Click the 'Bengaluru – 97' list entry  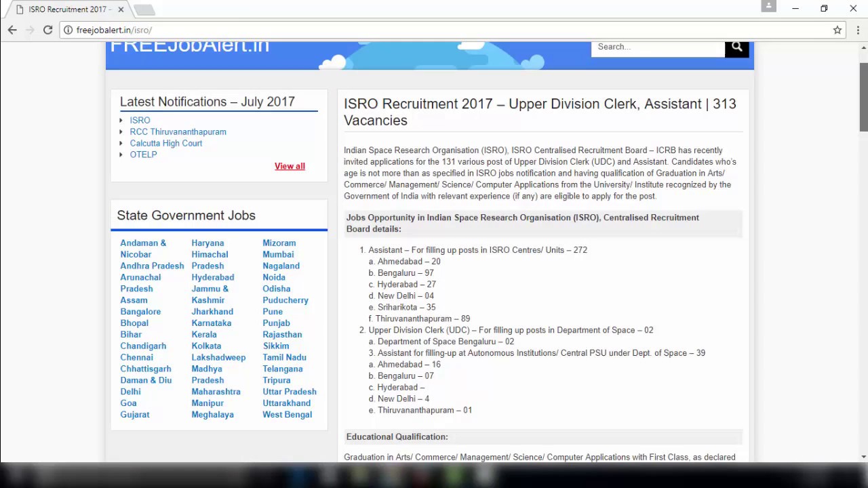(x=406, y=273)
